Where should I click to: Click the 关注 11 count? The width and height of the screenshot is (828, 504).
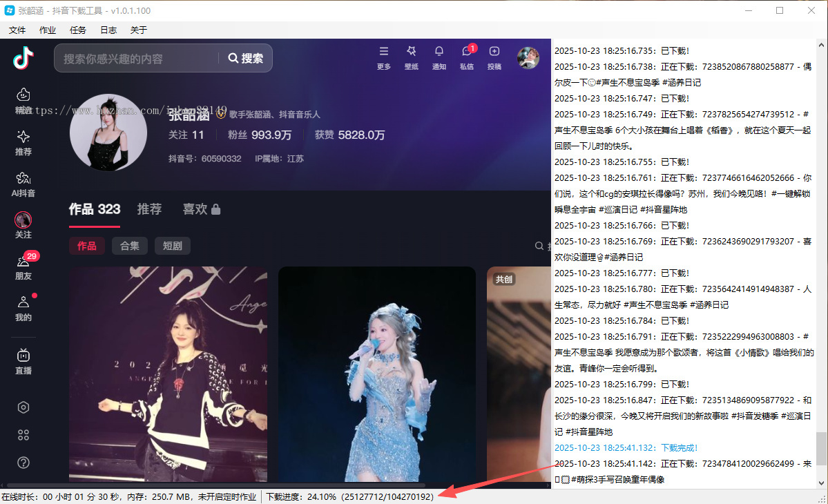pos(186,135)
